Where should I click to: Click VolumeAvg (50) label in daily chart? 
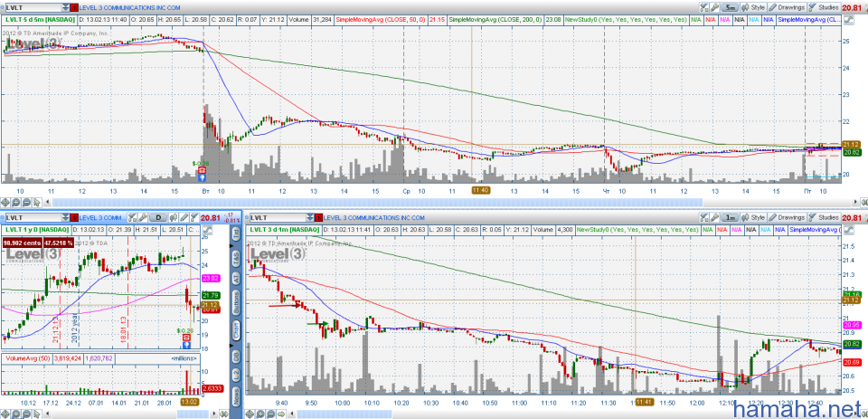tap(28, 358)
